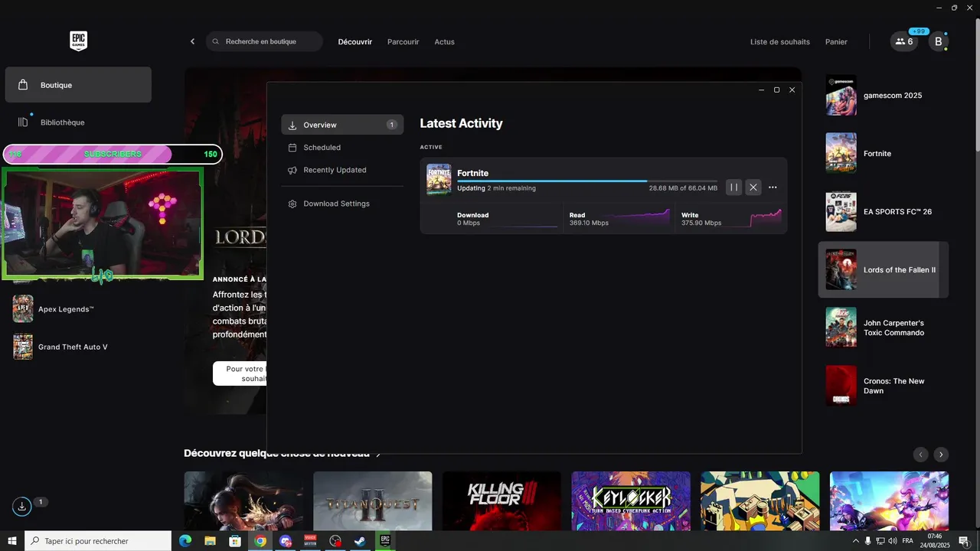Click Epic Games Launcher taskbar icon
The width and height of the screenshot is (980, 551).
point(384,541)
